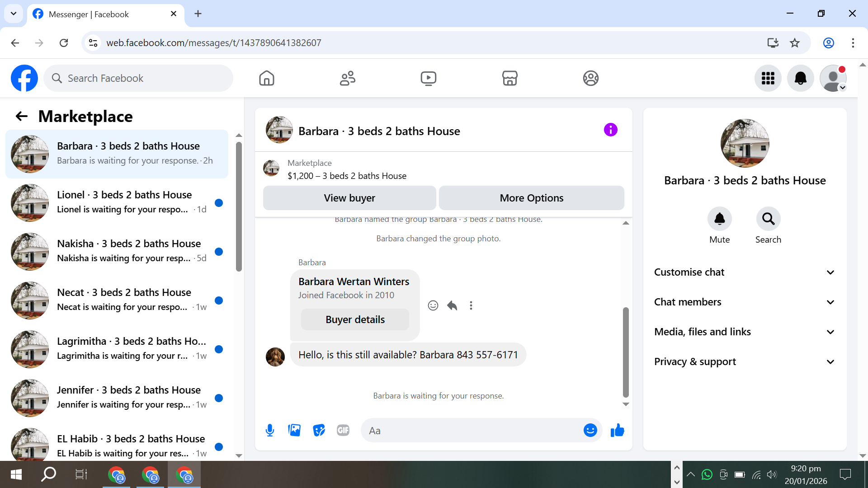The image size is (868, 488).
Task: Close the Messenger Facebook tab
Action: click(174, 14)
